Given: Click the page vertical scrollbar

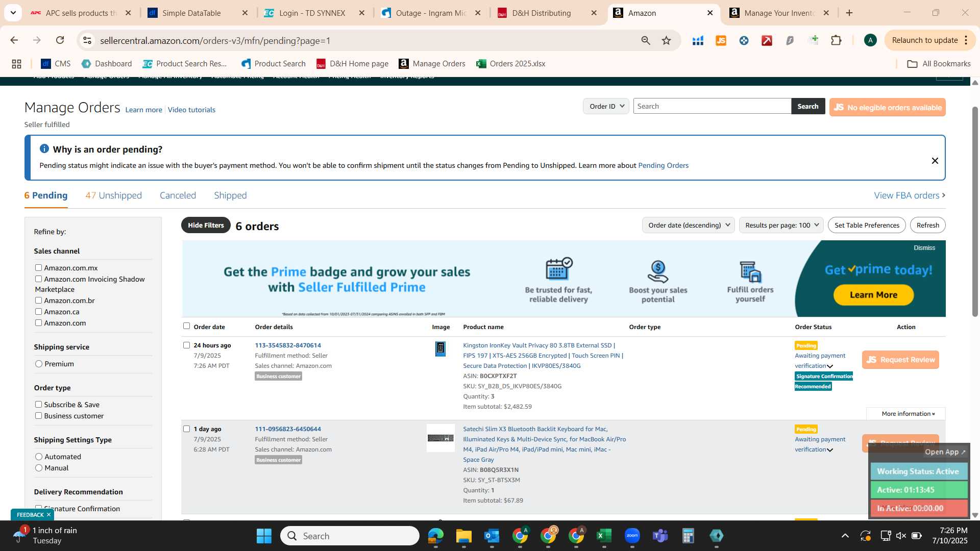Looking at the screenshot, I should coord(975,212).
